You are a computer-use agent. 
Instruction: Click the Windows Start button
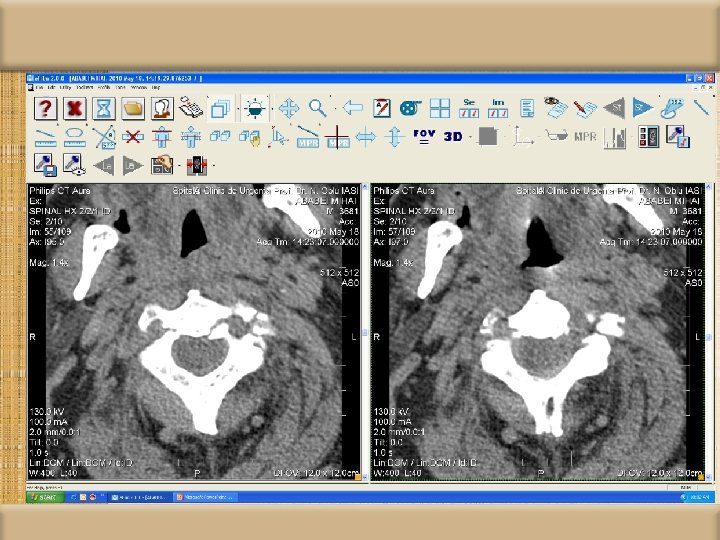tap(45, 497)
